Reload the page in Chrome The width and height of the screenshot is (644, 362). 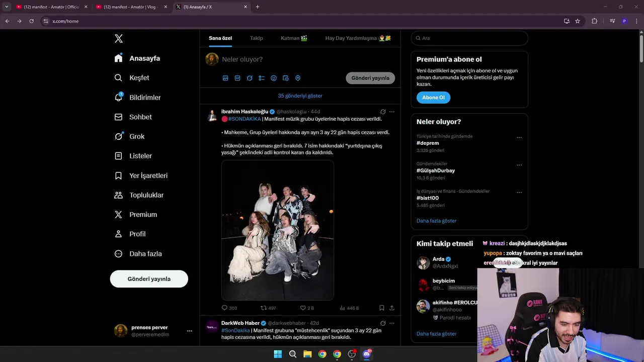31,21
